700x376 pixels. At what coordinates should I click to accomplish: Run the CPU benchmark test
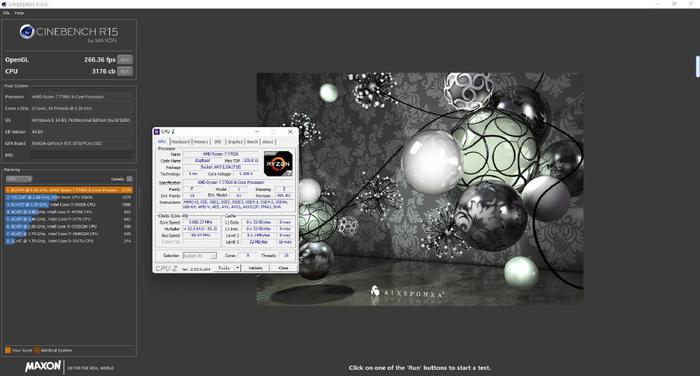[125, 71]
